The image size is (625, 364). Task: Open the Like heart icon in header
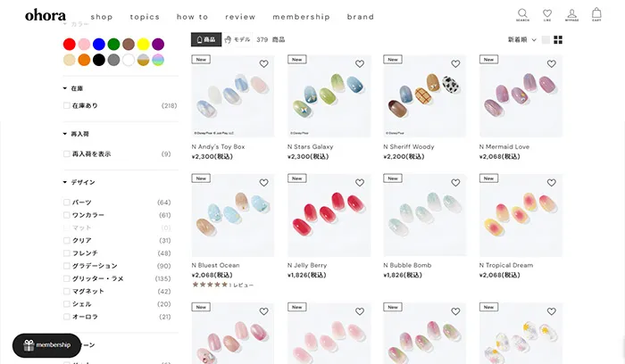(547, 15)
